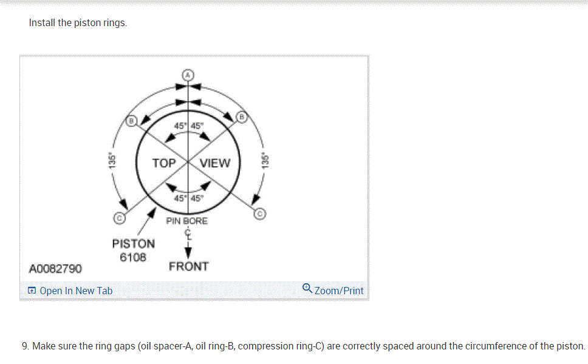Click the circled A marker atop the diagram

pos(188,75)
